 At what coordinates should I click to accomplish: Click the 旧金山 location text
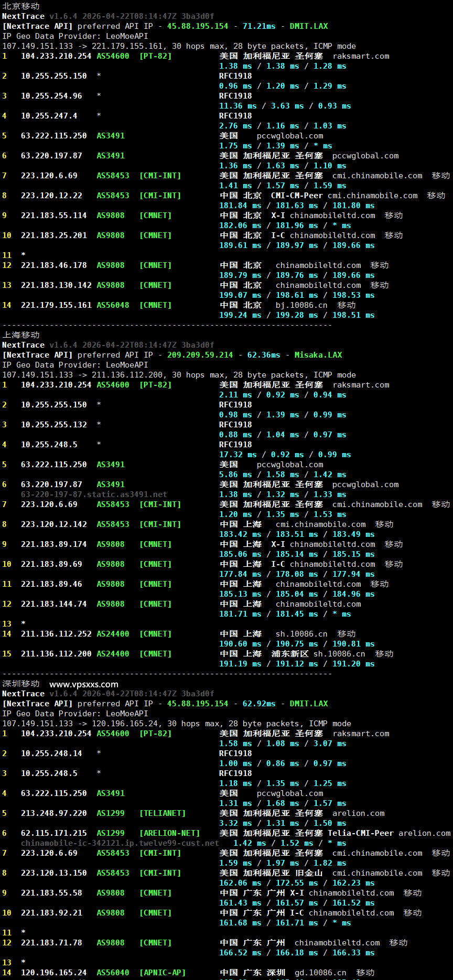point(309,873)
